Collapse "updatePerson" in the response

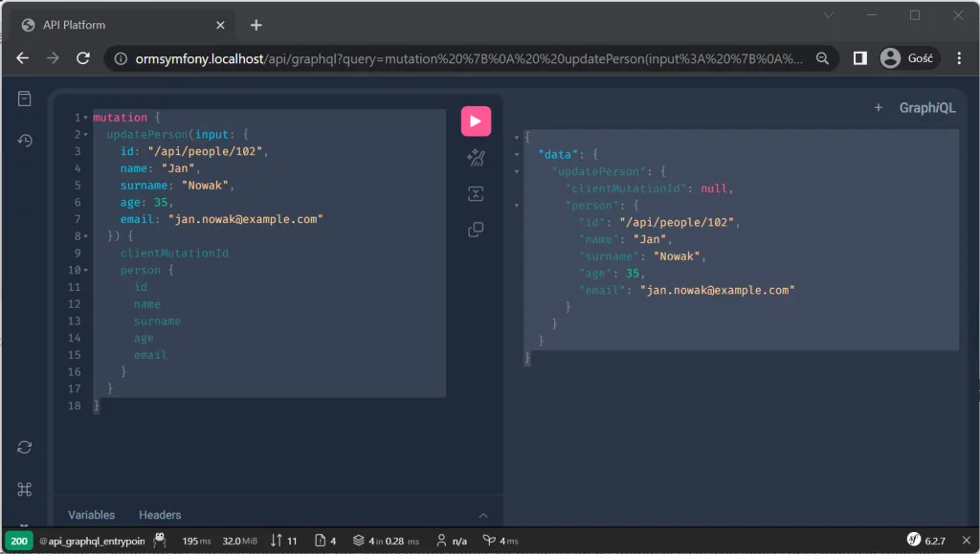tap(517, 171)
